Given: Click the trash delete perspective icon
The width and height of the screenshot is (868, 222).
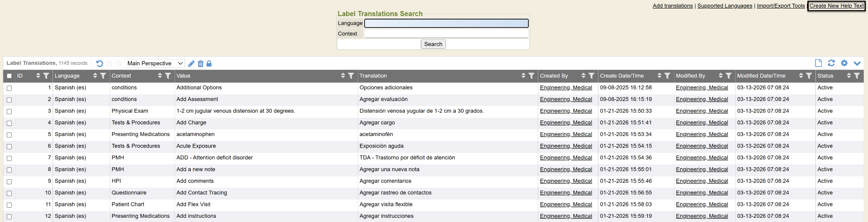Looking at the screenshot, I should click(200, 64).
